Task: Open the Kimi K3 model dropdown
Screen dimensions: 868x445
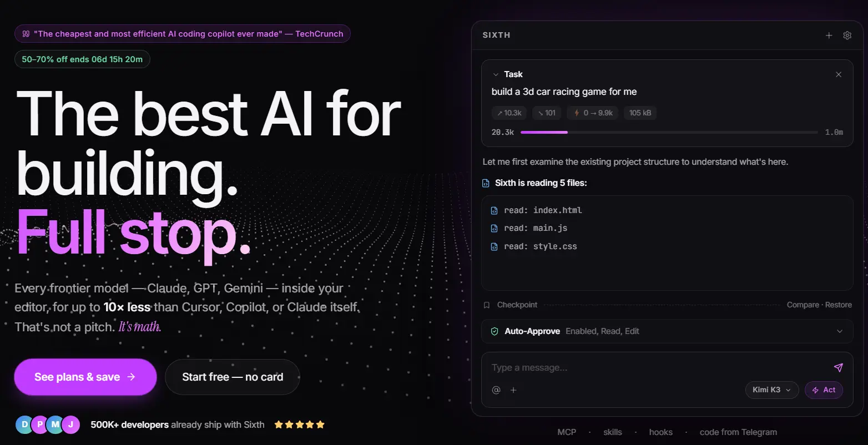Action: 771,390
